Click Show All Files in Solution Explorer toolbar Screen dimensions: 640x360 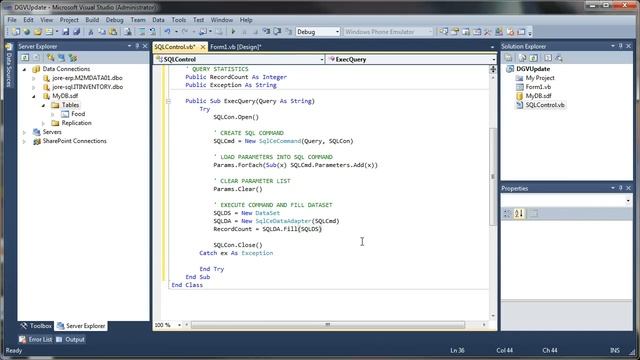tap(522, 58)
